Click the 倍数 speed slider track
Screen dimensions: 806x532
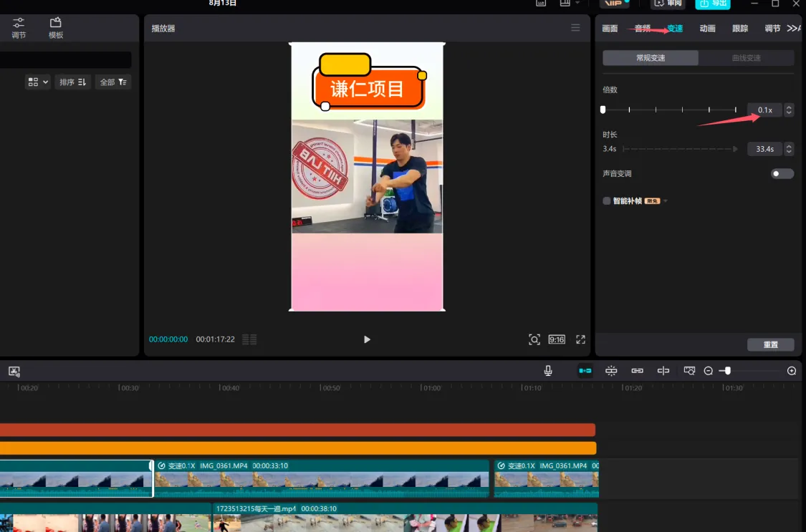[669, 110]
